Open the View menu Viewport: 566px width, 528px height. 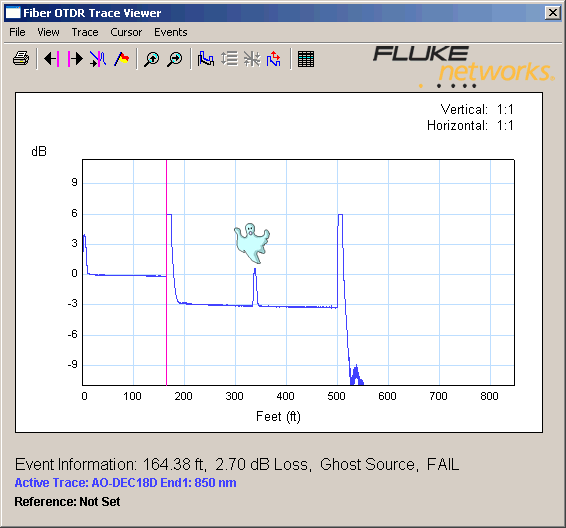pyautogui.click(x=48, y=32)
